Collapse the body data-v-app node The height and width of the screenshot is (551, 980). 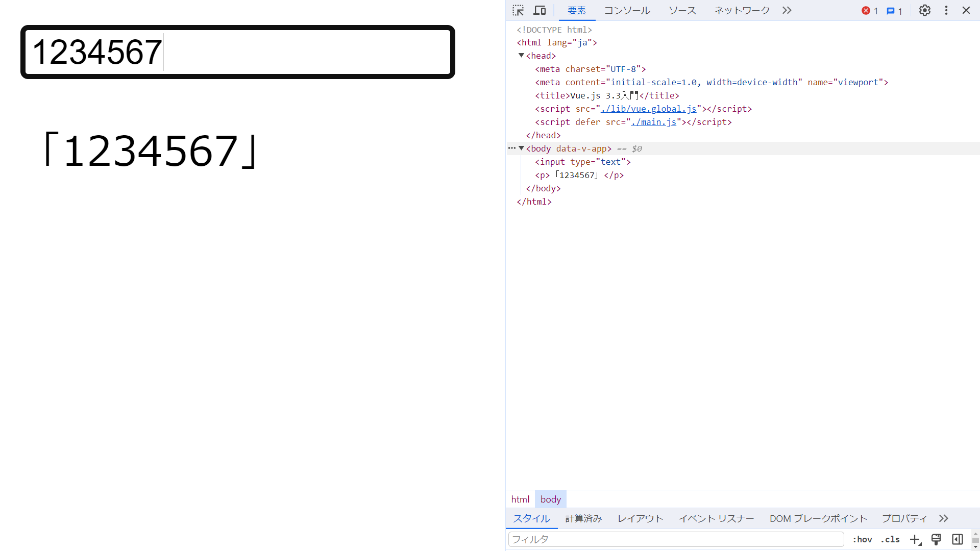(521, 148)
